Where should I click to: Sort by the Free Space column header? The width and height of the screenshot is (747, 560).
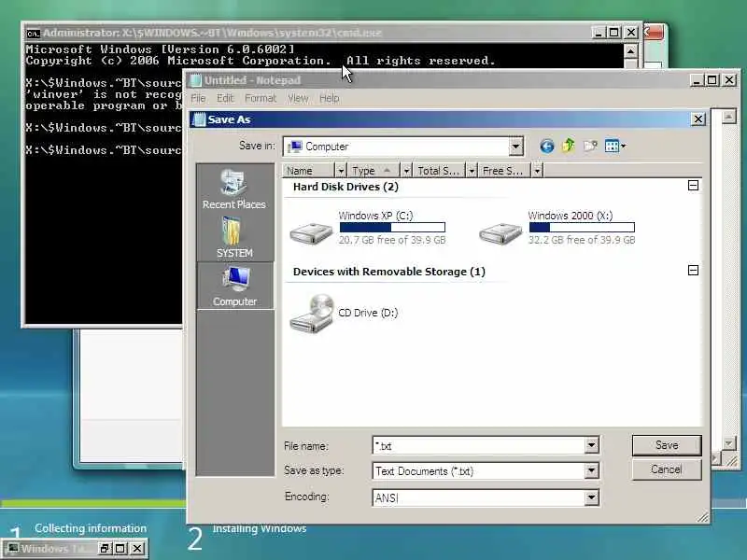coord(504,171)
